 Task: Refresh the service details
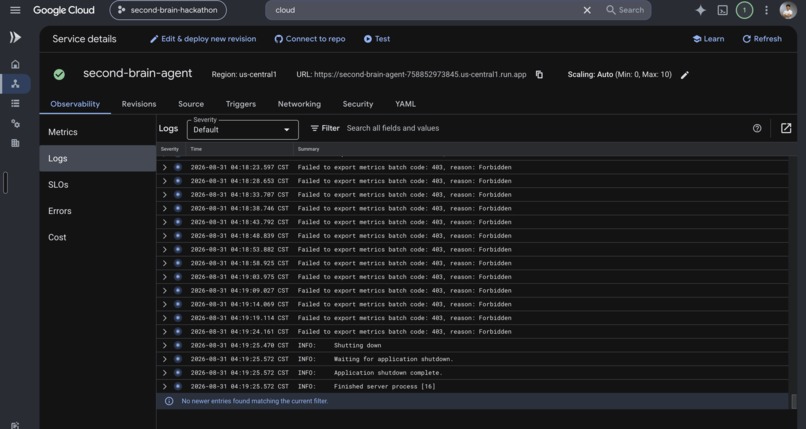point(762,39)
